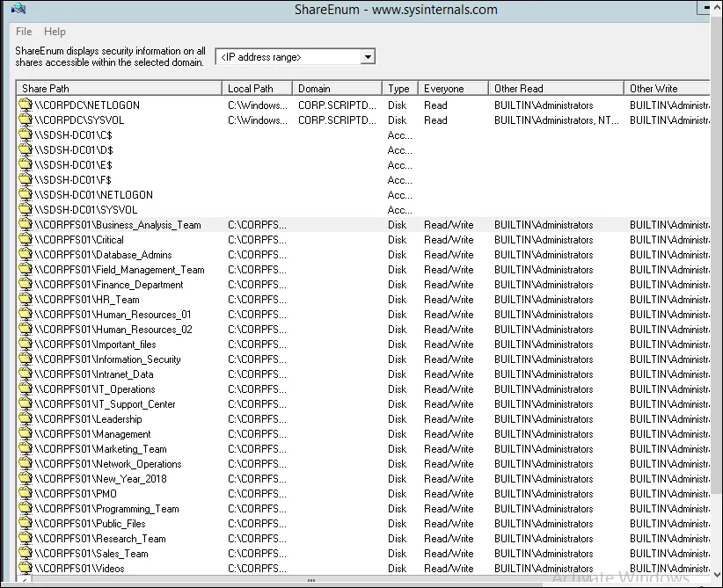Click folder icon for Human_Resources_01 share
This screenshot has height=588, width=723.
pos(26,314)
